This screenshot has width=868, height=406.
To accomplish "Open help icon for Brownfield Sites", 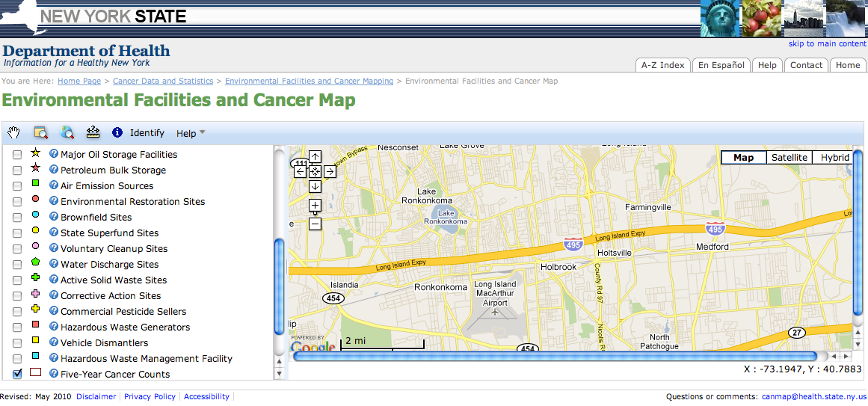I will click(54, 216).
